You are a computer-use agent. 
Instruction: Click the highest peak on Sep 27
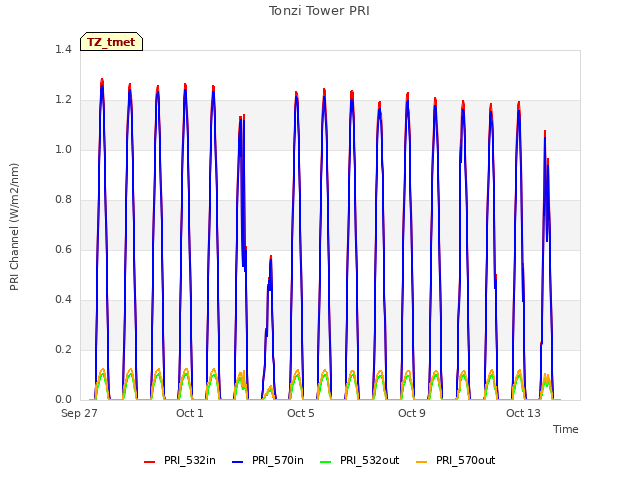[102, 80]
